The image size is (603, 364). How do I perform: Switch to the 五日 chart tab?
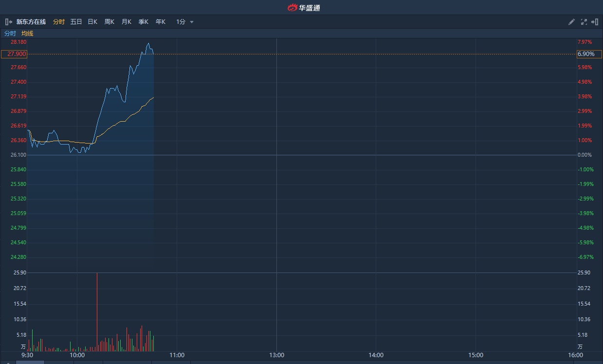(76, 22)
